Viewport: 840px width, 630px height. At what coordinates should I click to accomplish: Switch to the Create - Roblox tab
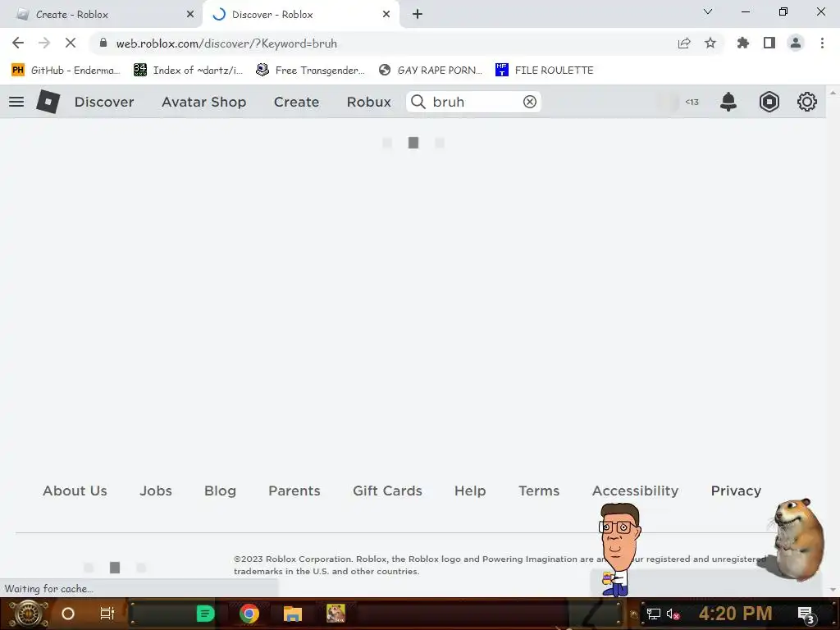point(100,15)
